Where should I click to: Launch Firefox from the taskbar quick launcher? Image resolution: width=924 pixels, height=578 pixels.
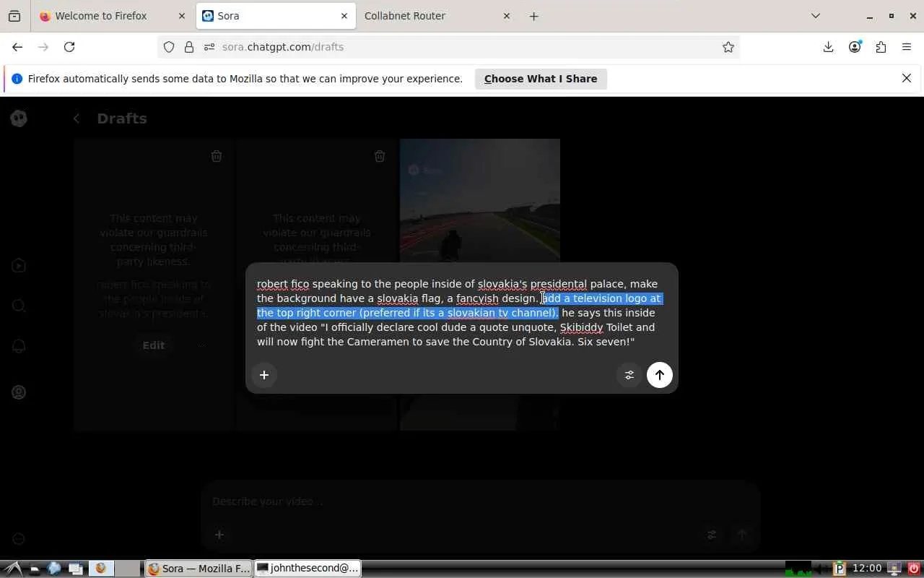pyautogui.click(x=101, y=569)
